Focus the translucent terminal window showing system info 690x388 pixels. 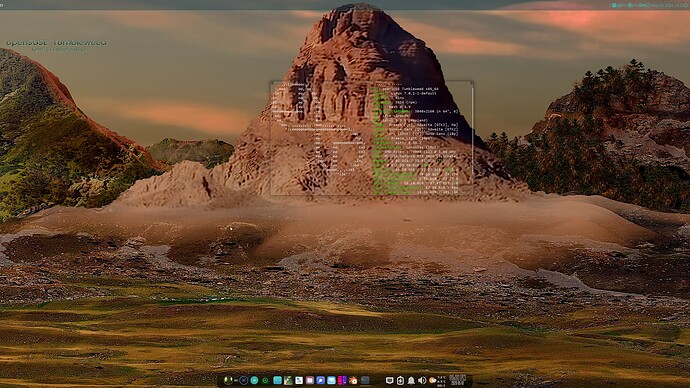[x=372, y=138]
